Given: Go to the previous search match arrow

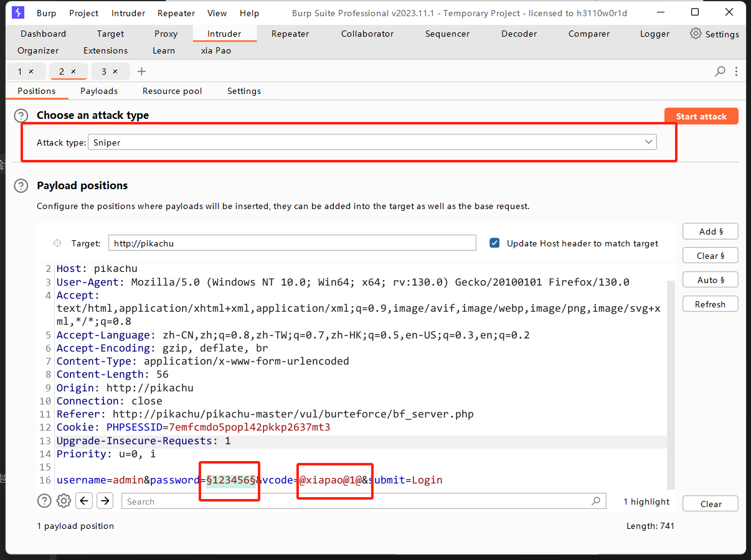Looking at the screenshot, I should click(85, 500).
